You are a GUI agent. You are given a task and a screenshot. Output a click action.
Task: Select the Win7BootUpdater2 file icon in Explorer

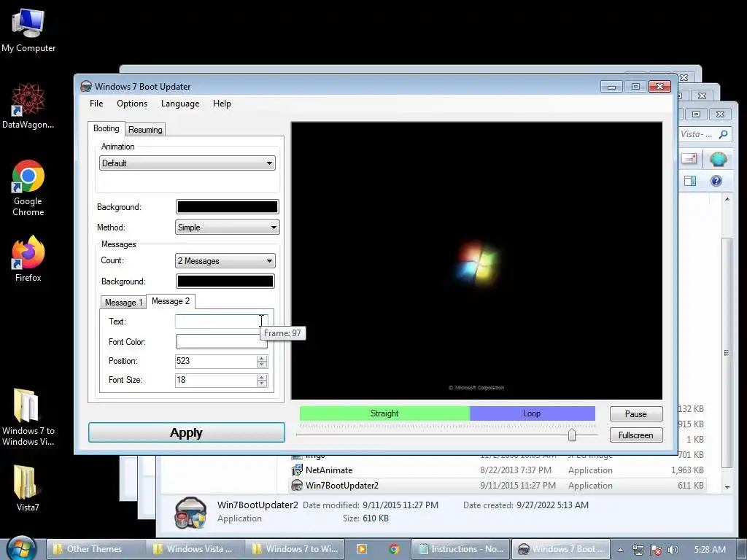[297, 485]
